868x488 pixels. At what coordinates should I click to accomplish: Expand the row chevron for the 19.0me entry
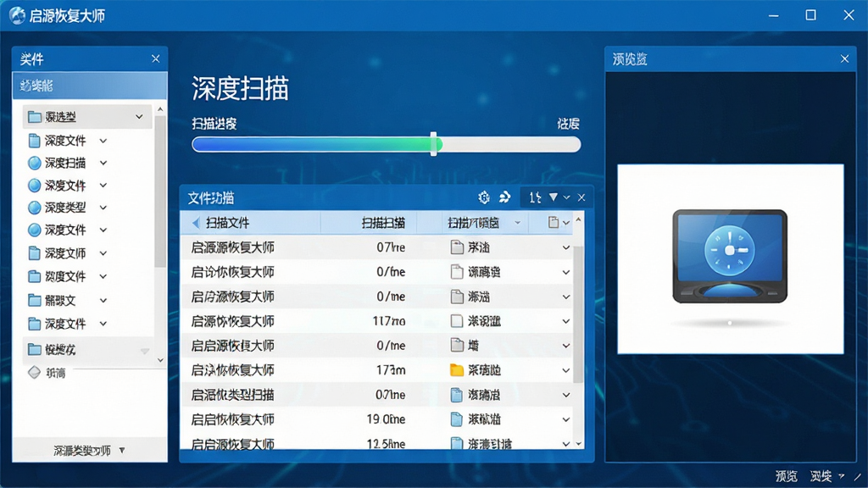[x=565, y=419]
